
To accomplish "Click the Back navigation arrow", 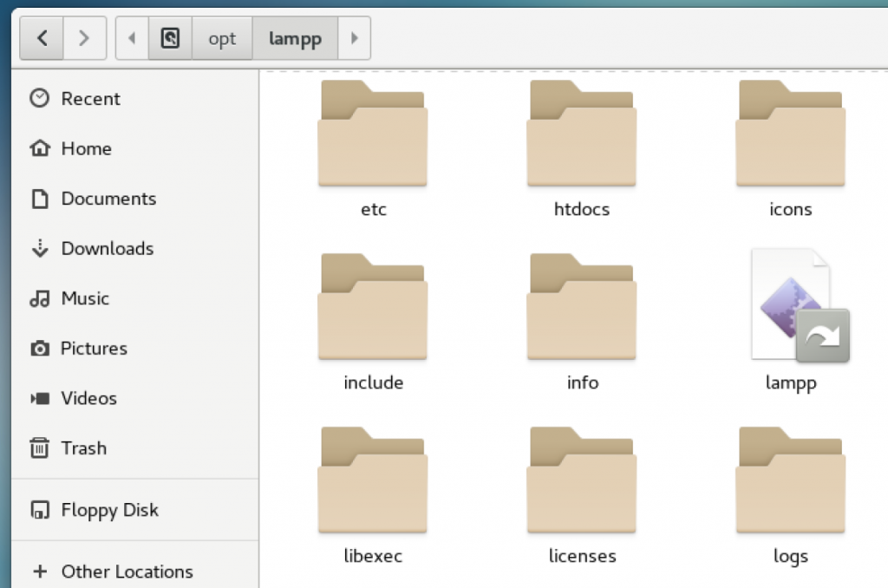I will 42,38.
